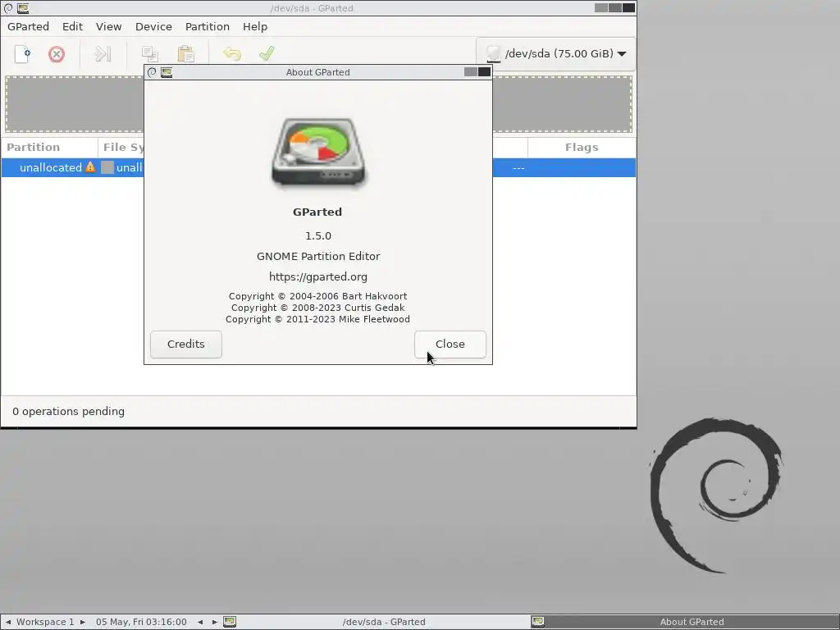Click Copyright 2004-2006 Bart Hakvoort line
Viewport: 840px width, 630px height.
click(x=318, y=296)
